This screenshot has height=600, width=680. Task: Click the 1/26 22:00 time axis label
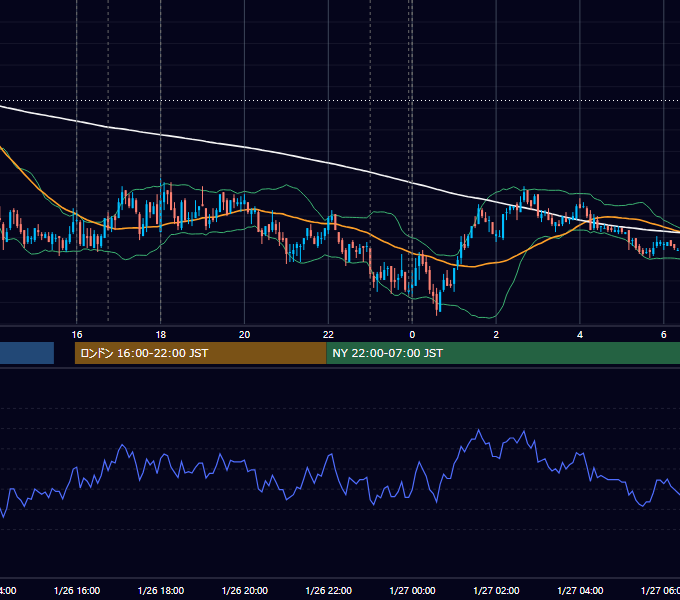click(x=329, y=590)
